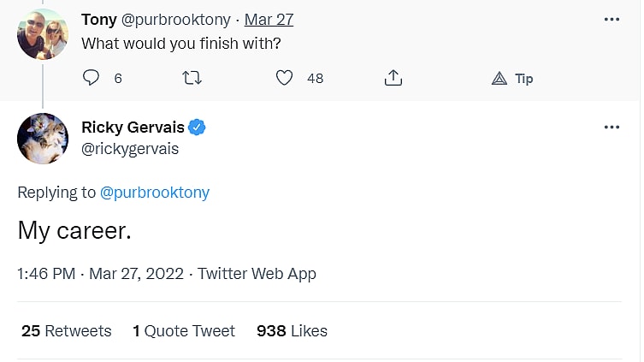
Task: Click the share icon on Tony's tweet
Action: coord(393,78)
